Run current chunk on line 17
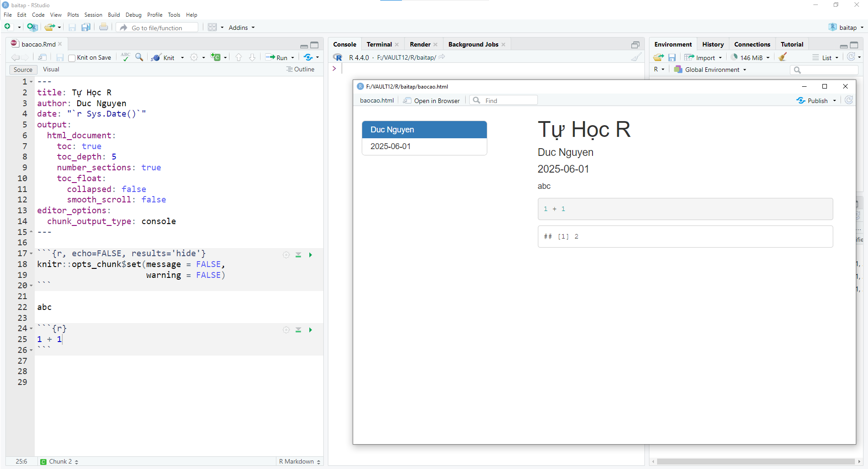Screen dimensions: 868x469 click(x=310, y=255)
